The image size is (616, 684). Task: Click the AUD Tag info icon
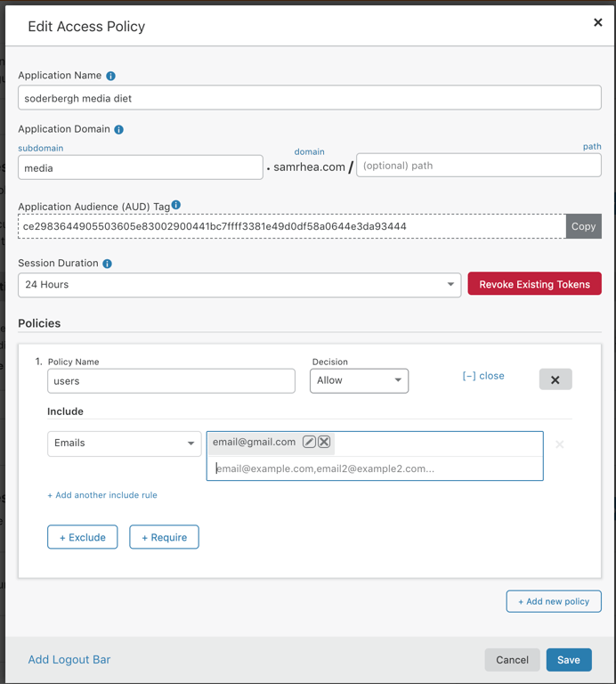tap(175, 205)
